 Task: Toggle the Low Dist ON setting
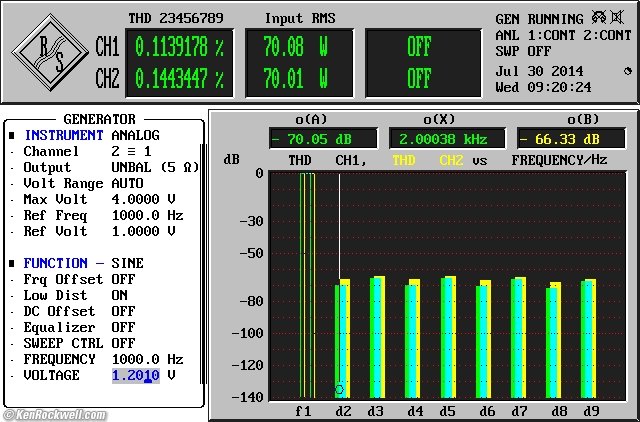[x=119, y=295]
